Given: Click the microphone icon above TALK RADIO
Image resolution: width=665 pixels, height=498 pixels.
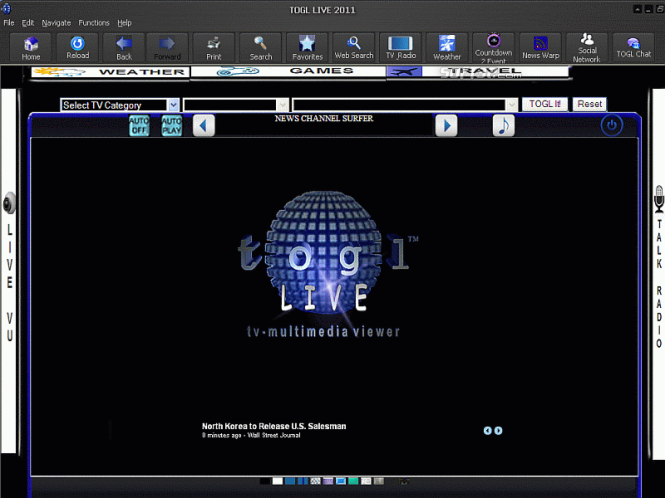Looking at the screenshot, I should (x=659, y=199).
